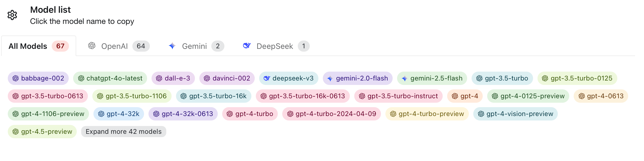Open the OpenAI tab

pos(114,46)
